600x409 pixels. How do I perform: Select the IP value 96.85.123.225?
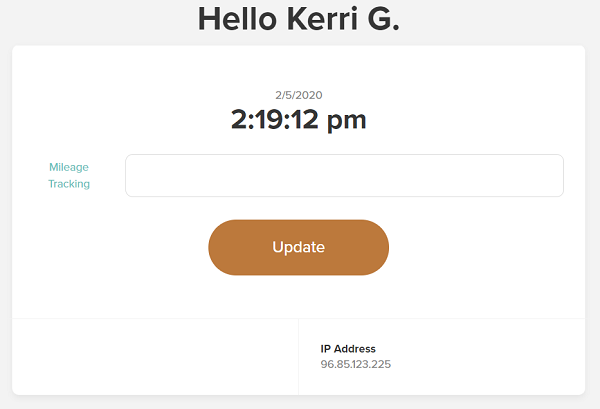click(355, 364)
